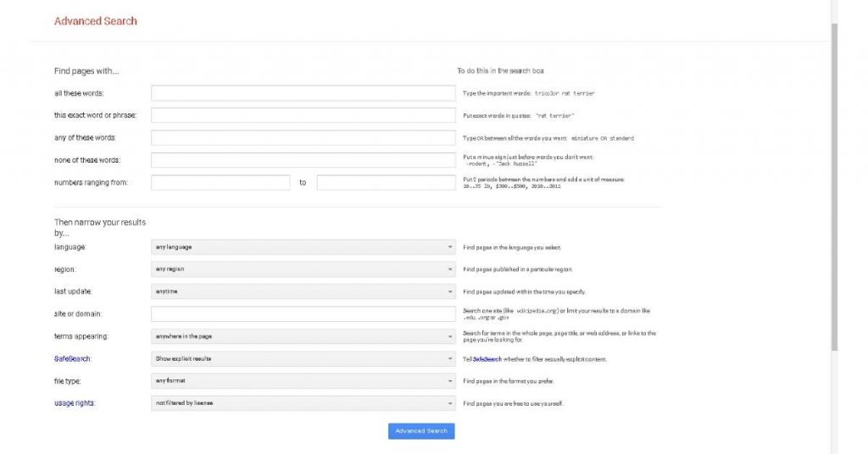Focus the 'this exact word or phrase' field

[x=303, y=115]
